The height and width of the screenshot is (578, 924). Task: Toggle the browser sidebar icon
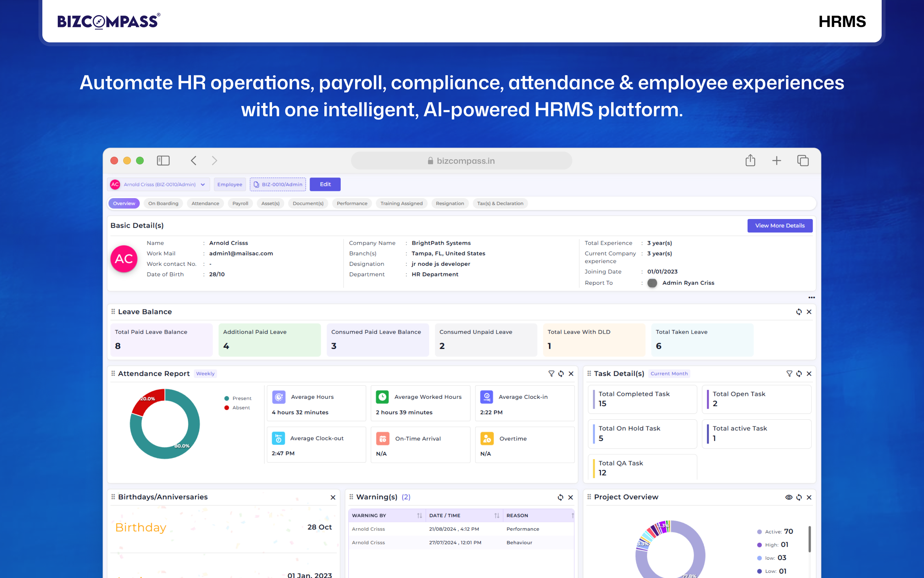(x=163, y=161)
